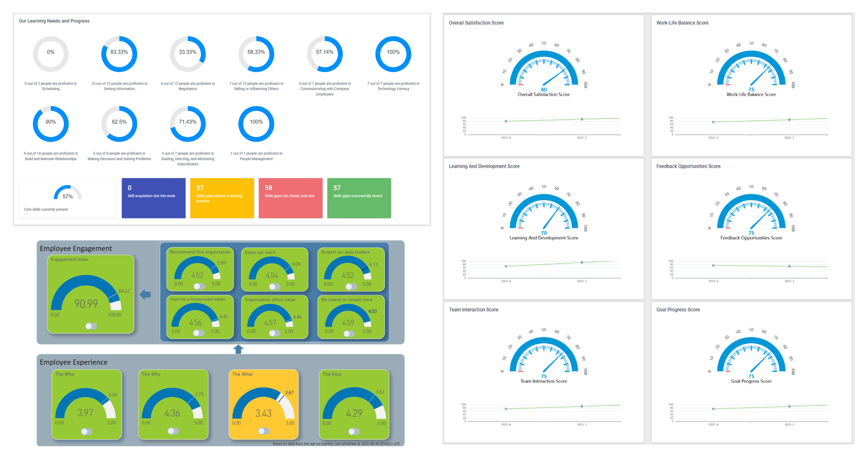Click the green Skills gaps successfully closed tile

coord(359,198)
